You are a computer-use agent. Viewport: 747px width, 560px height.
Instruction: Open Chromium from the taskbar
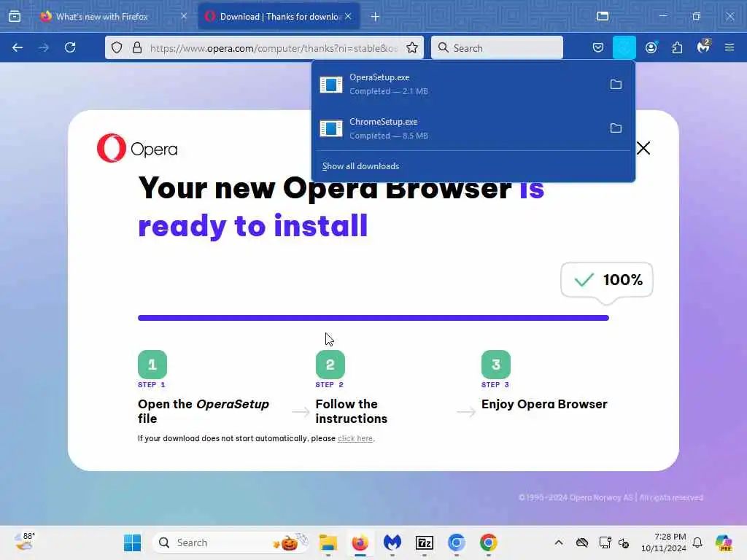coord(457,542)
